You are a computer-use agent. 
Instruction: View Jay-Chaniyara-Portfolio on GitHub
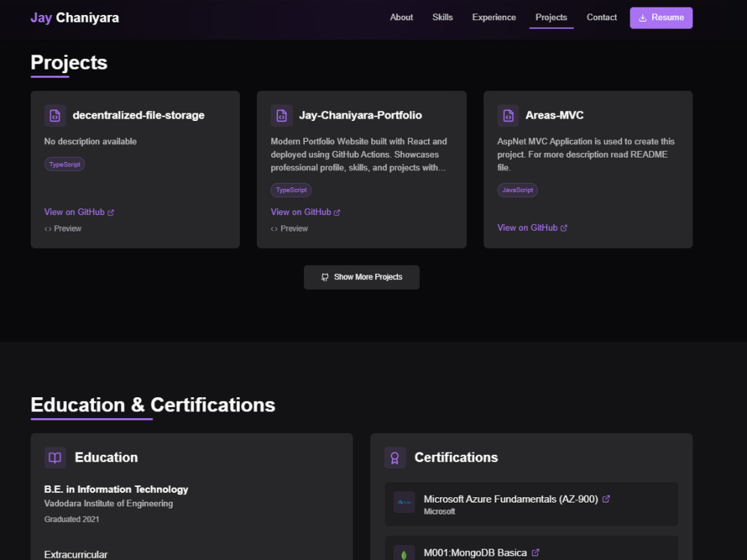click(x=306, y=212)
